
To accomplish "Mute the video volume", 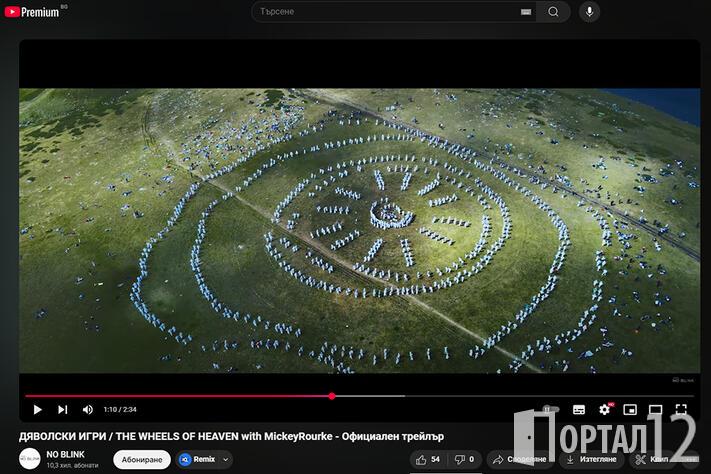I will pos(88,410).
